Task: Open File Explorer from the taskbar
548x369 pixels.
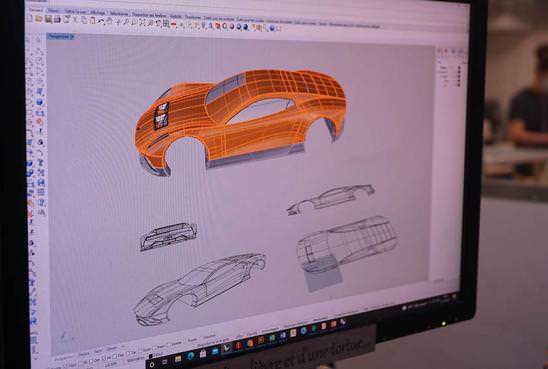Action: click(178, 359)
